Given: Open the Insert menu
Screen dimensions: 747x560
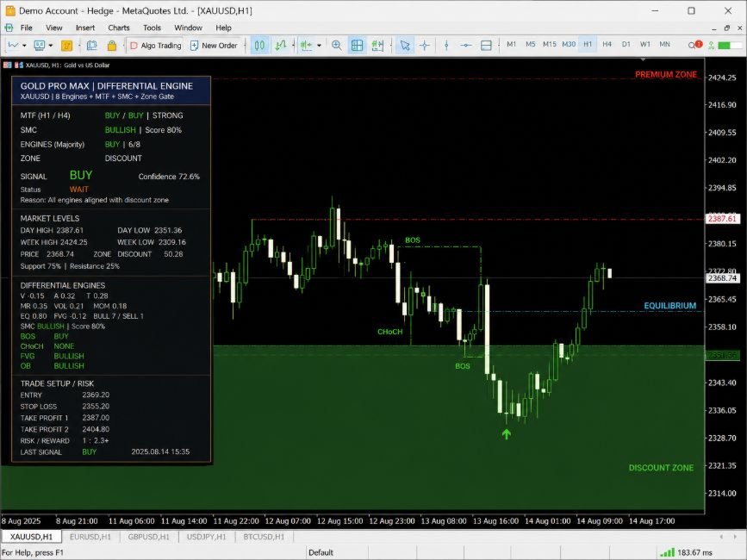Looking at the screenshot, I should pos(85,28).
